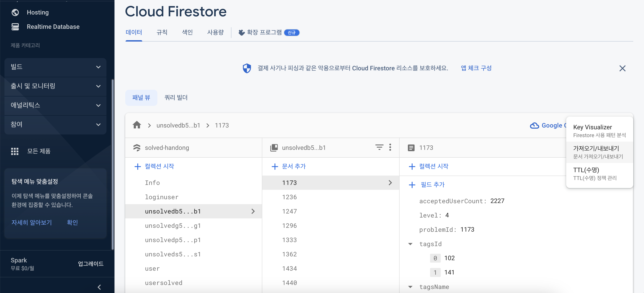Click 1173 in the breadcrumb path
644x293 pixels.
[x=222, y=125]
